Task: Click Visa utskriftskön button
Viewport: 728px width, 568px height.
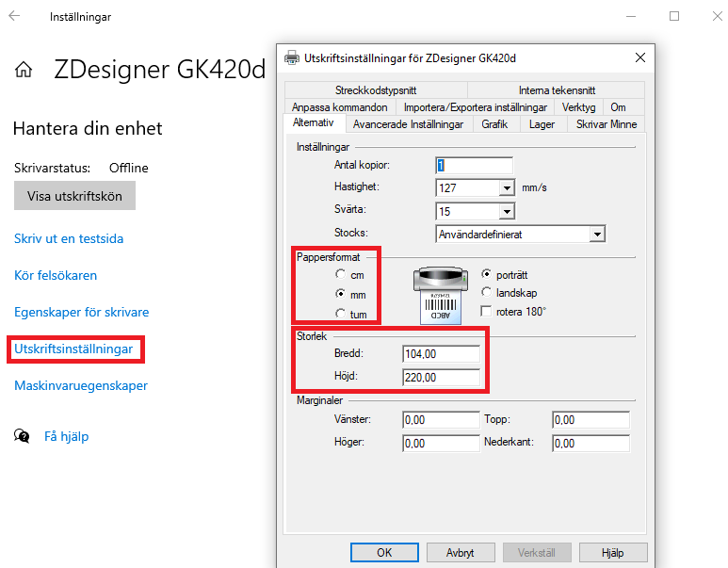Action: [x=74, y=196]
